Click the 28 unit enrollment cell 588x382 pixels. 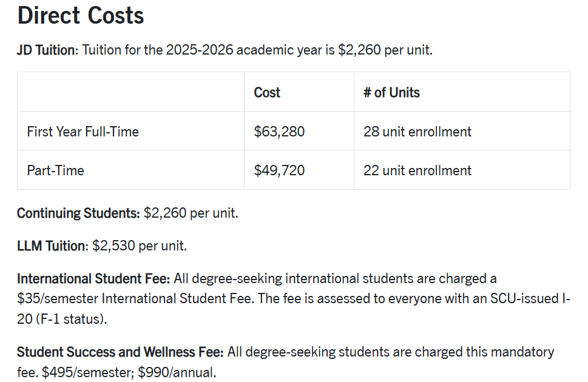pos(417,132)
